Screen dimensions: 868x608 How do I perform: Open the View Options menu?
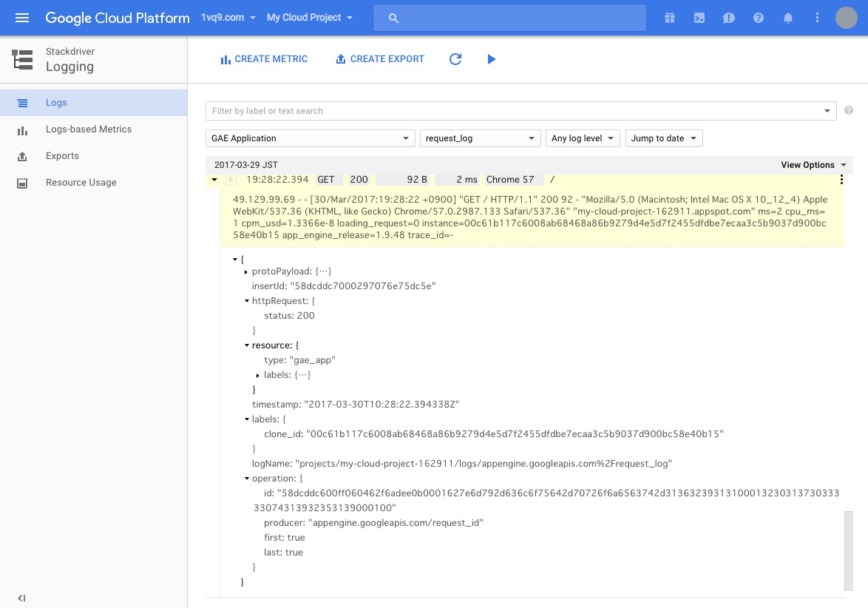[813, 165]
